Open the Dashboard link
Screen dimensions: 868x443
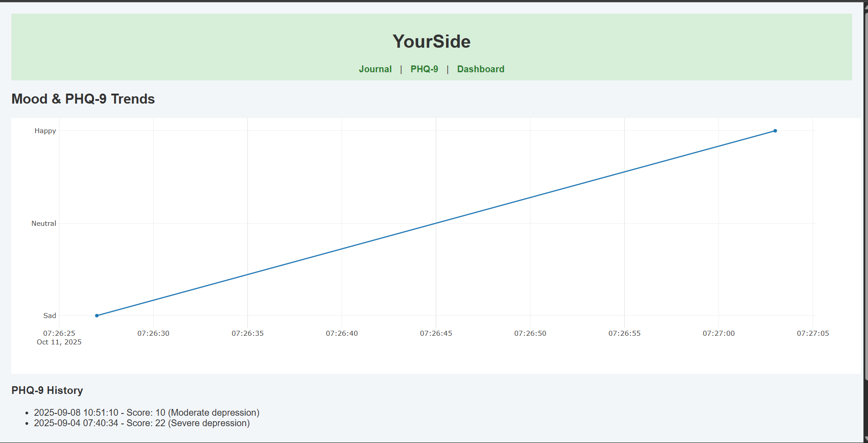click(481, 69)
